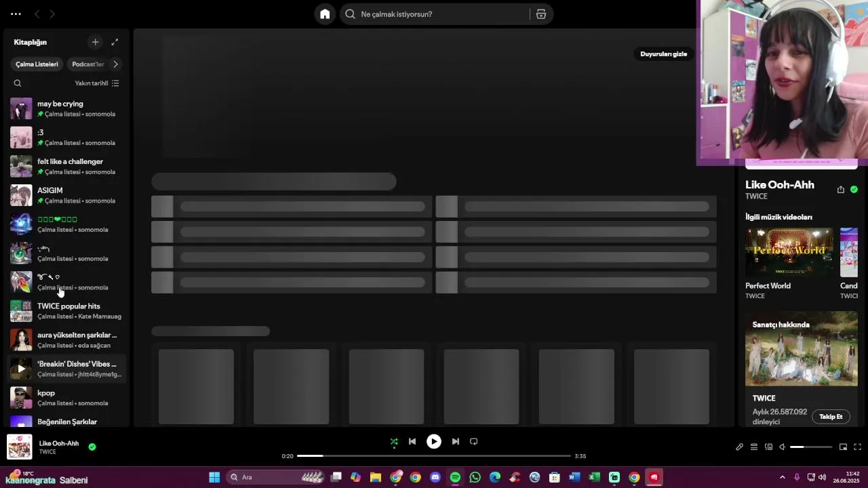Show hidden system tray icons

point(782,477)
